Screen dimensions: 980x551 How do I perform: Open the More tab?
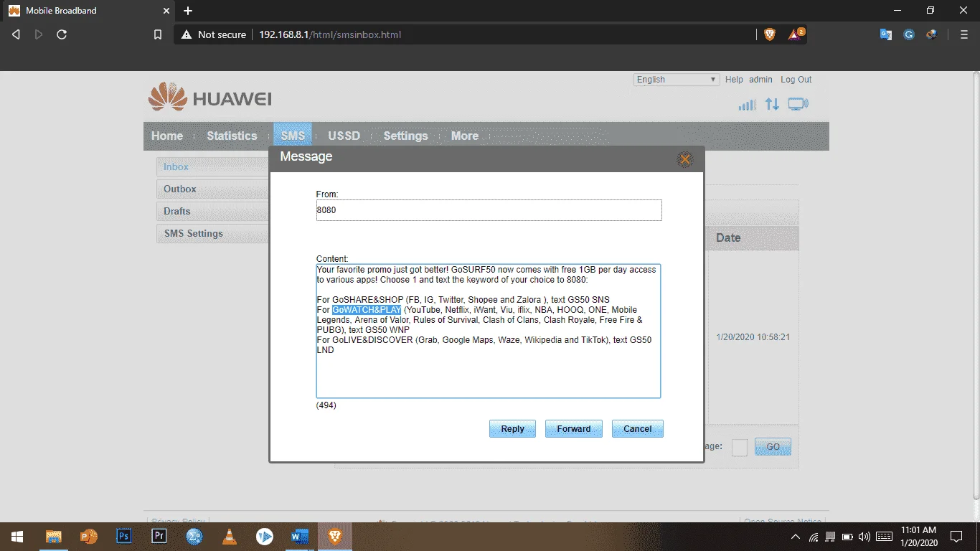465,136
